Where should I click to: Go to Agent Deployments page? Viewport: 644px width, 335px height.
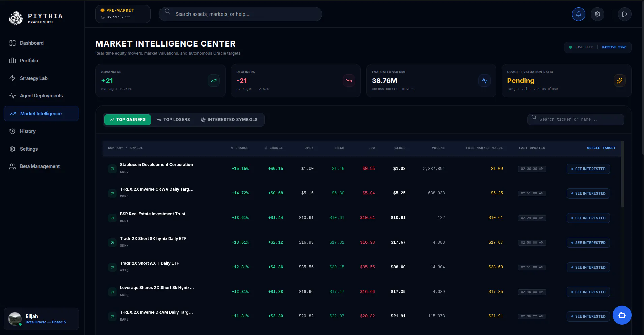pos(41,96)
